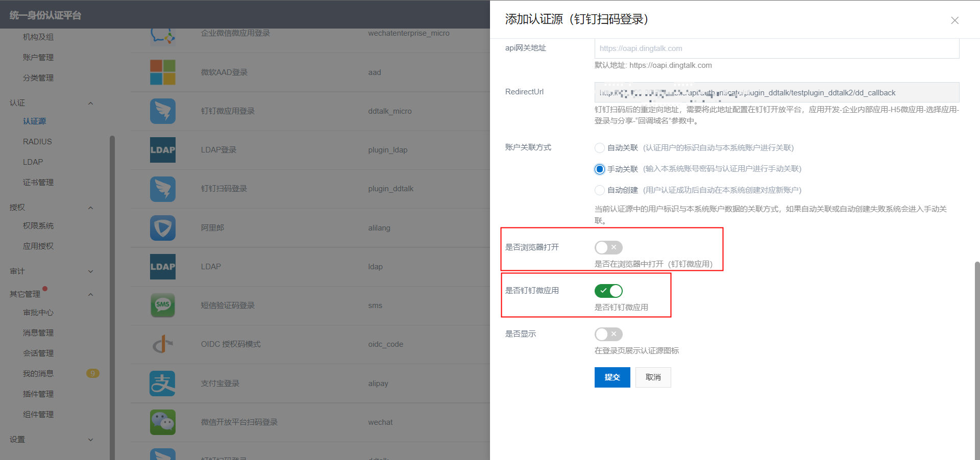Click the 微软AAD登录 row name
980x460 pixels.
click(224, 72)
